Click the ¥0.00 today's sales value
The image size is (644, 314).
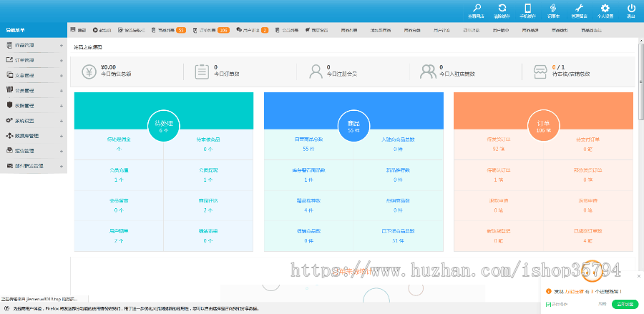click(109, 67)
